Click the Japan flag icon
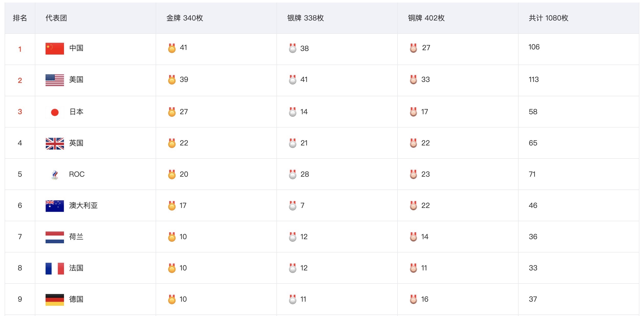 pyautogui.click(x=55, y=112)
